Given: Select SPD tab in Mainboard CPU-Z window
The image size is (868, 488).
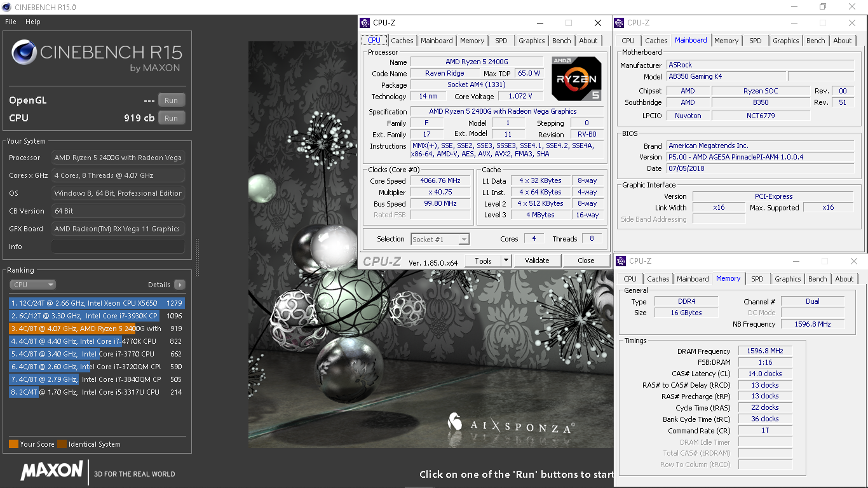Looking at the screenshot, I should (756, 41).
